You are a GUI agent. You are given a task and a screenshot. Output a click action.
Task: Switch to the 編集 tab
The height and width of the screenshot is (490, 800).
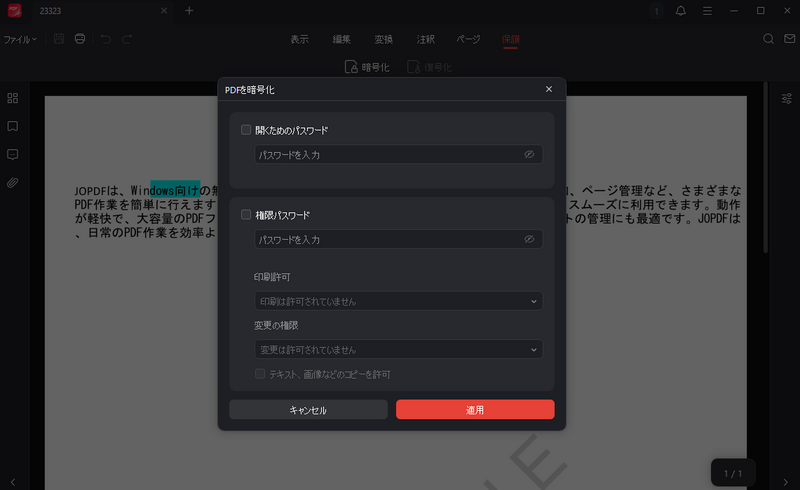coord(341,39)
